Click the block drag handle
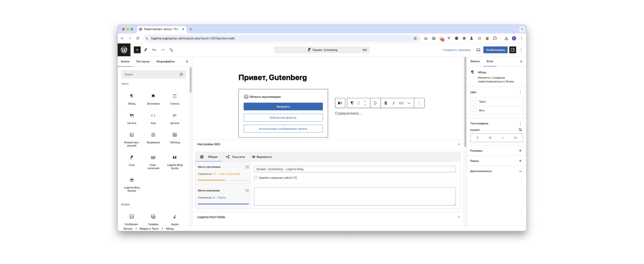 click(359, 103)
